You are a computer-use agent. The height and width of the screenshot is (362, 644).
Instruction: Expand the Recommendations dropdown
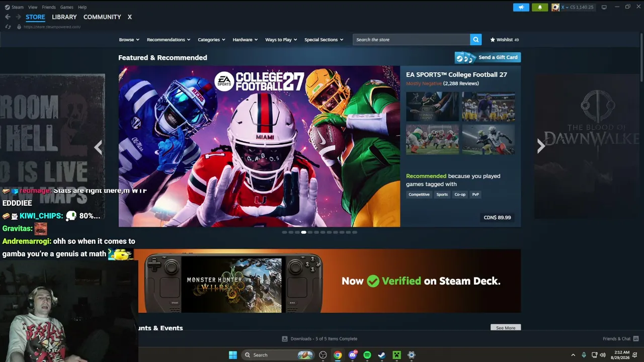[169, 40]
